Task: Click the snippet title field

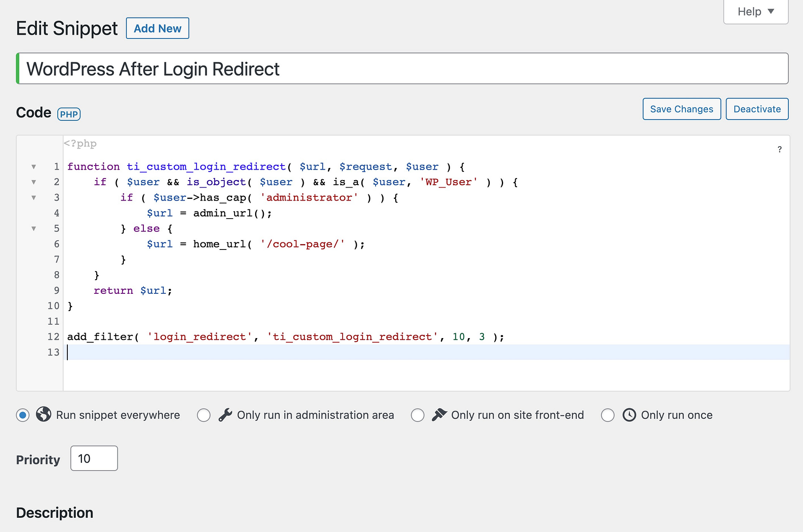Action: [402, 69]
